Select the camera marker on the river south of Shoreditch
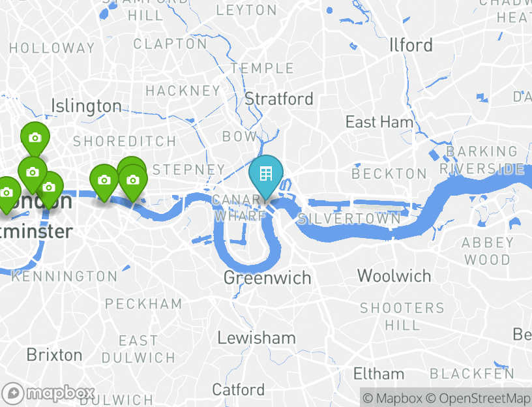Image resolution: width=532 pixels, height=407 pixels. point(104,181)
